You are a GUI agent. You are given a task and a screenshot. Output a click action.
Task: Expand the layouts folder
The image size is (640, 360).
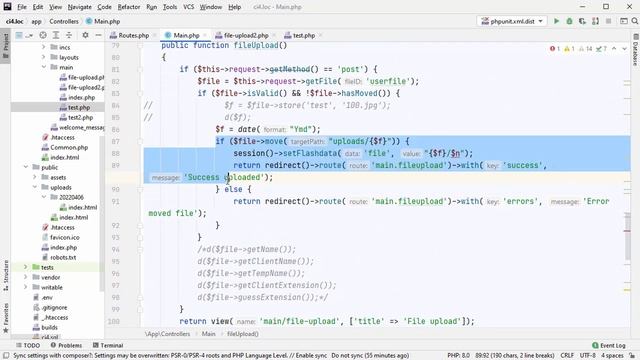(x=44, y=57)
